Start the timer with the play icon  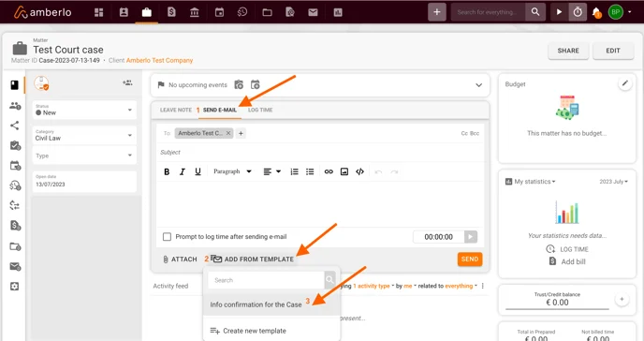click(559, 12)
